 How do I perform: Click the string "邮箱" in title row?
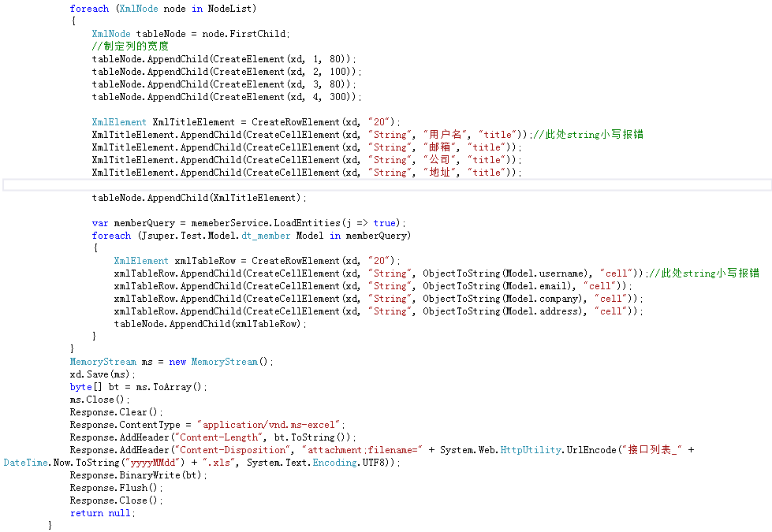(x=440, y=147)
